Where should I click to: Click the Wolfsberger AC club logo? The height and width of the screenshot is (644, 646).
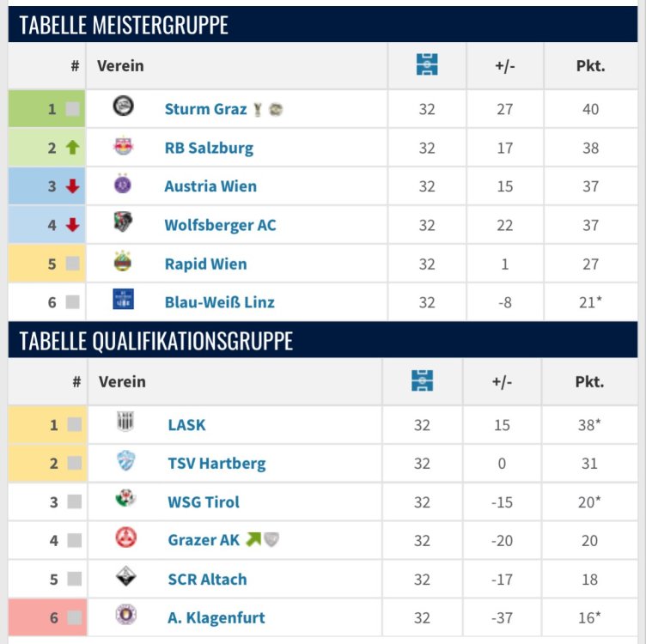tap(124, 223)
